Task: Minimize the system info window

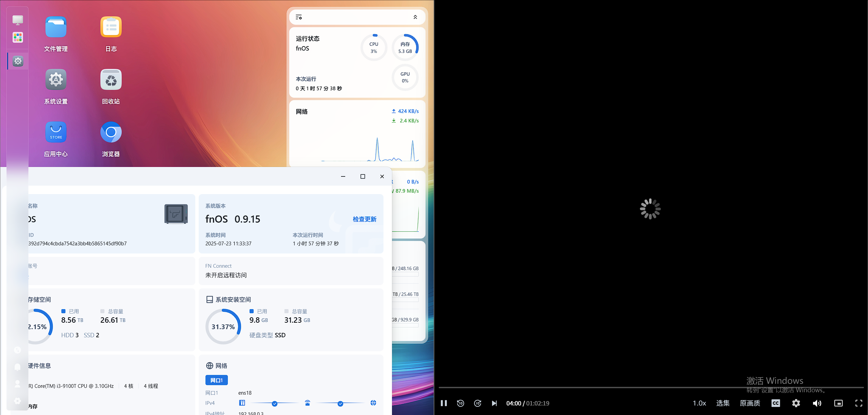Action: click(343, 176)
